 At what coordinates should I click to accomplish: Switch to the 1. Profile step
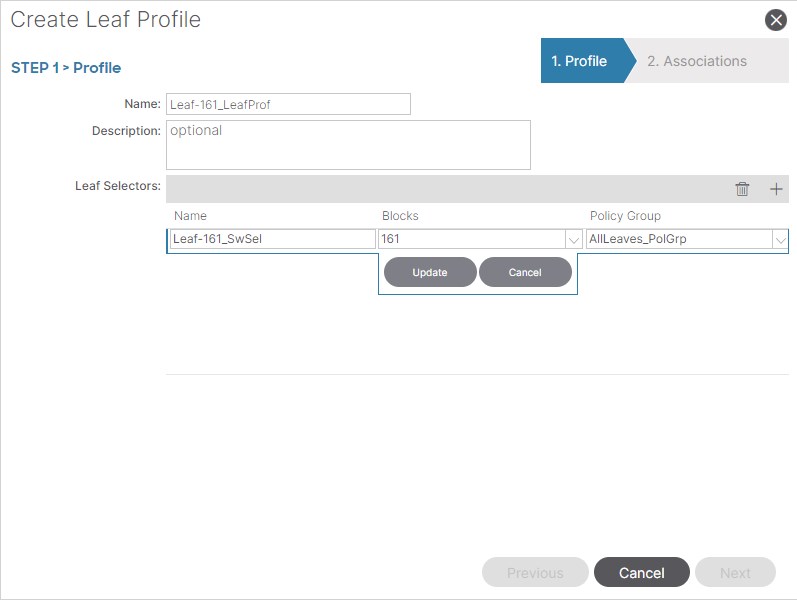581,61
